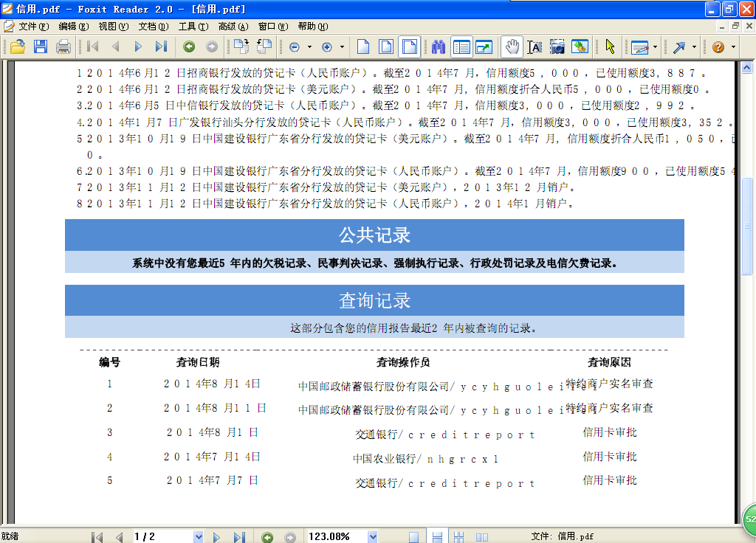
Task: Toggle continuous page layout in status bar
Action: tap(437, 536)
